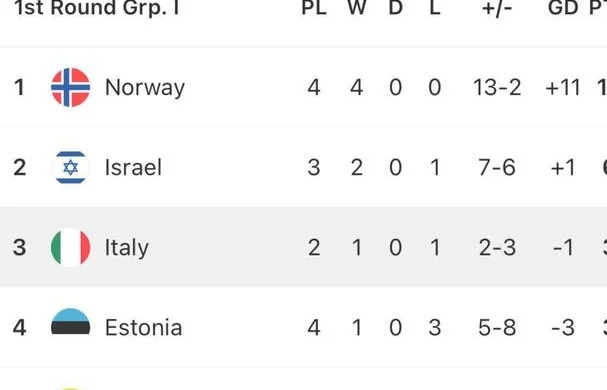607x390 pixels.
Task: Click the W column header
Action: [357, 8]
